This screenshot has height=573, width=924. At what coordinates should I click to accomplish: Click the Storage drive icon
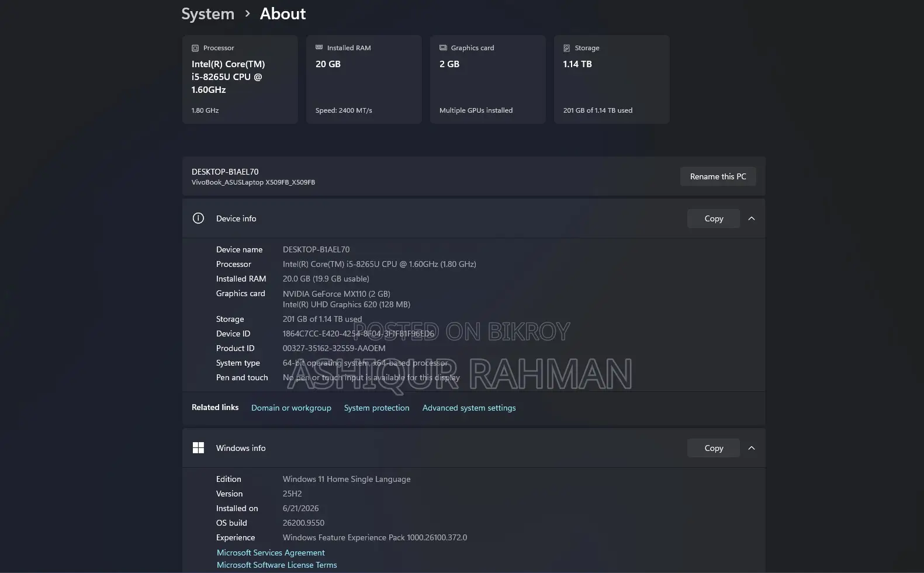(x=567, y=48)
